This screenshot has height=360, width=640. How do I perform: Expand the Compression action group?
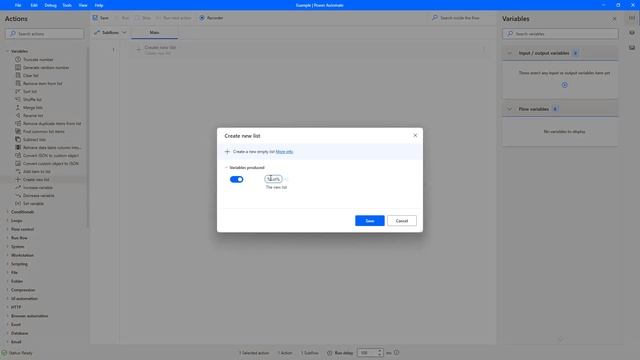pos(7,290)
